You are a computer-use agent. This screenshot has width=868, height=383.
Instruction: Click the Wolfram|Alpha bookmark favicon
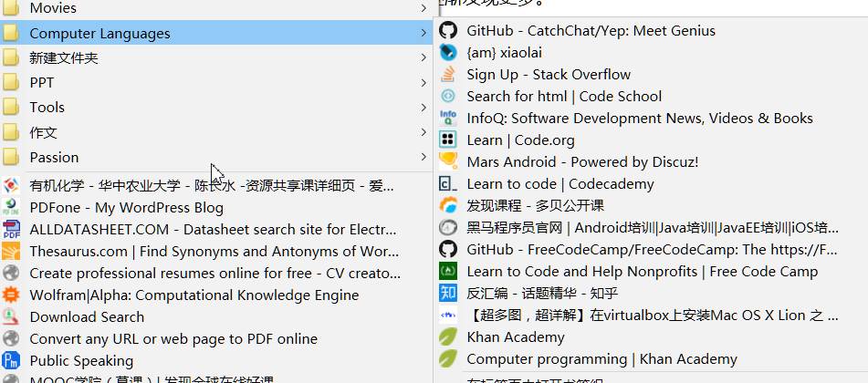[11, 295]
